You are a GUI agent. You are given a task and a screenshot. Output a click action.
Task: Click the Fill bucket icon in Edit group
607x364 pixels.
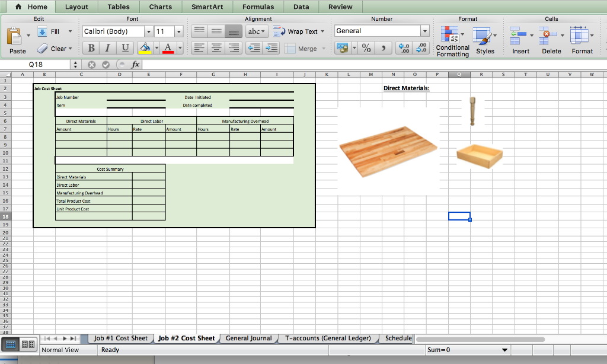[x=41, y=31]
